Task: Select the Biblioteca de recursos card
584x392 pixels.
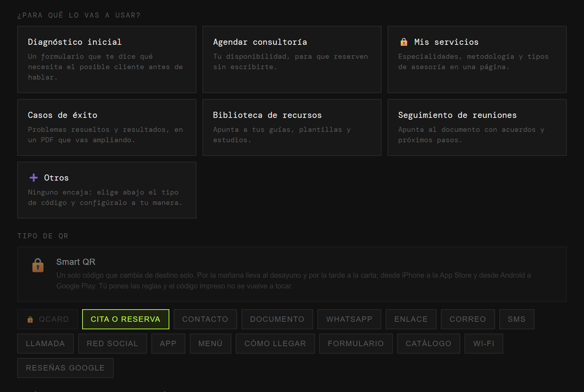Action: point(292,128)
